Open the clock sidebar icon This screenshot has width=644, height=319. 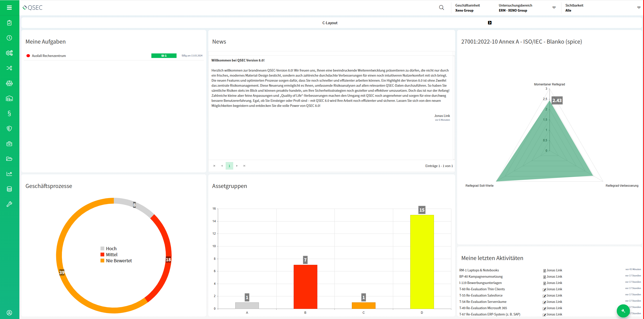click(9, 38)
